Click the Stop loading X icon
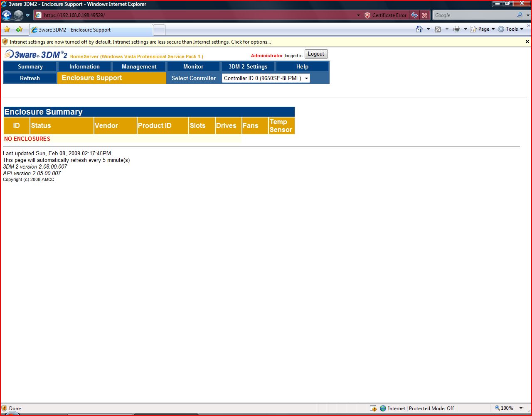This screenshot has width=532, height=416. [425, 15]
